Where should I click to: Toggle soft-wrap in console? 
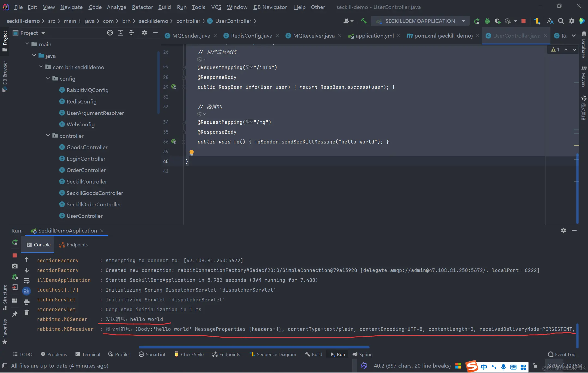click(x=27, y=281)
